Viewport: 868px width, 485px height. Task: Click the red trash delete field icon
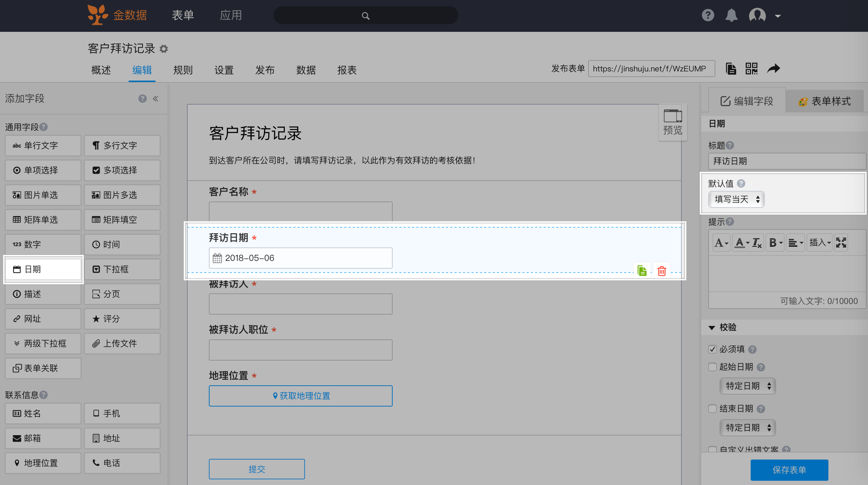(662, 271)
